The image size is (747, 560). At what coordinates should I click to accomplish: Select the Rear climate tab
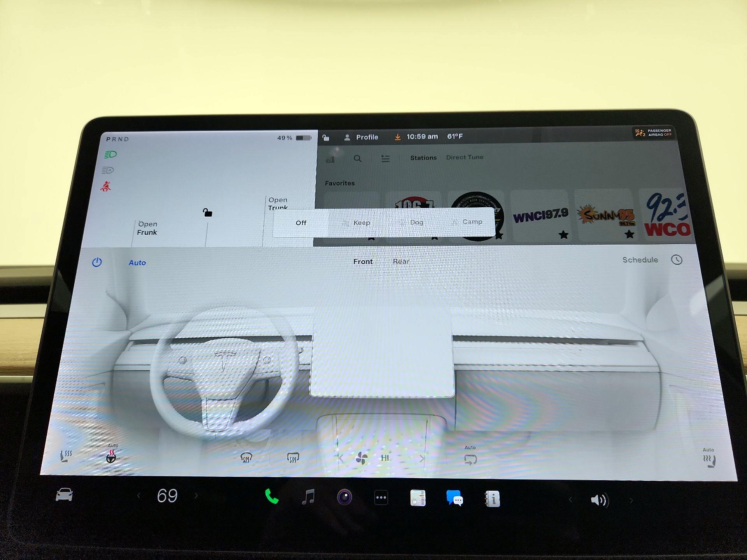[402, 261]
